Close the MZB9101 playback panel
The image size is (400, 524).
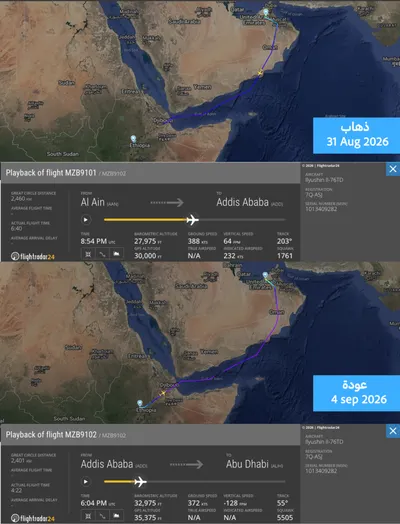[x=393, y=169]
